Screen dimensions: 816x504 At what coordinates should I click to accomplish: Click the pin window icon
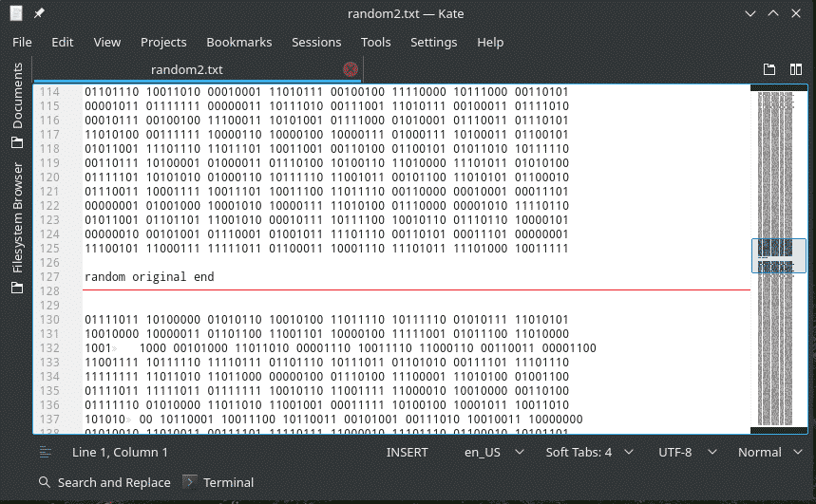click(40, 13)
